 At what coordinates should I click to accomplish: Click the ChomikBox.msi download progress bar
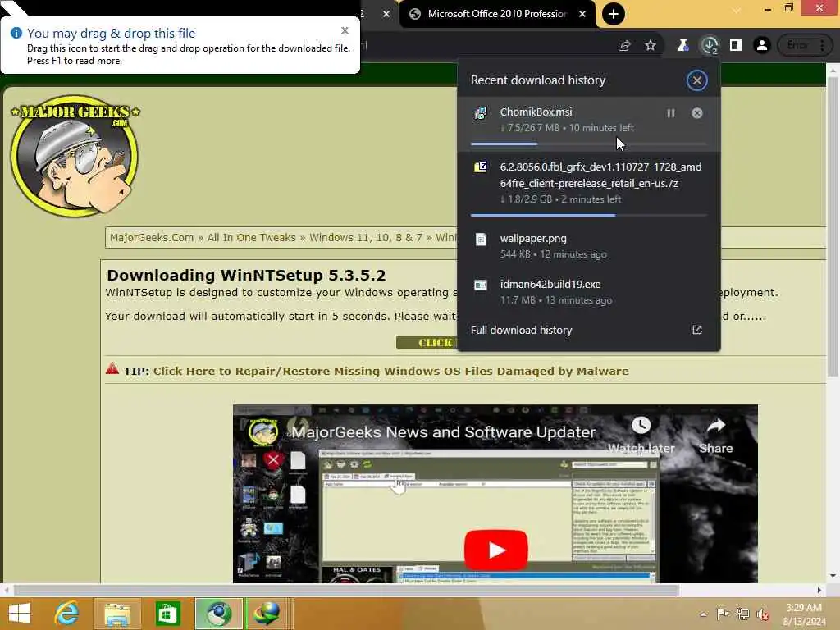pyautogui.click(x=589, y=144)
